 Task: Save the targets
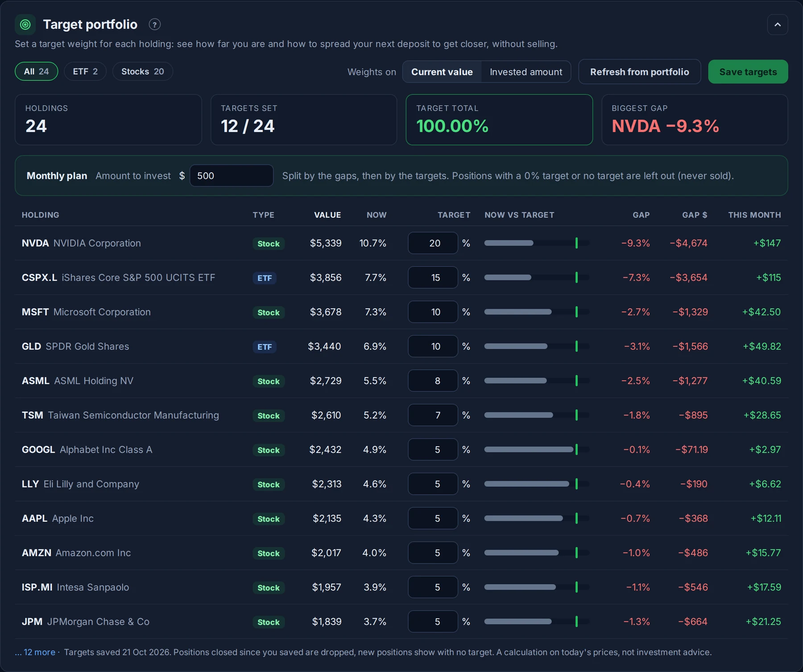point(748,72)
